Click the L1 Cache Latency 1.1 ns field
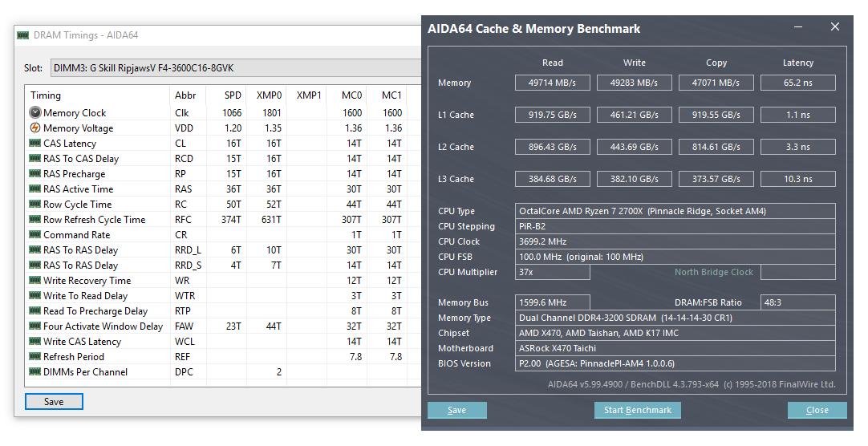Viewport: 868px width, 446px height. point(798,115)
